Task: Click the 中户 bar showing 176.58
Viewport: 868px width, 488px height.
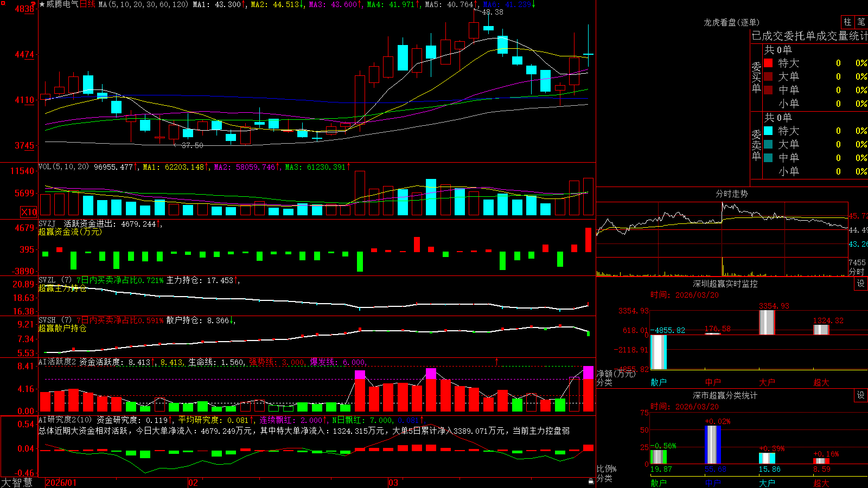Action: (x=713, y=334)
